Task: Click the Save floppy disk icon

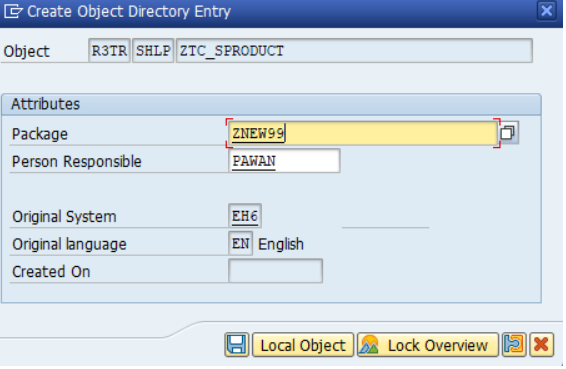Action: pyautogui.click(x=236, y=345)
